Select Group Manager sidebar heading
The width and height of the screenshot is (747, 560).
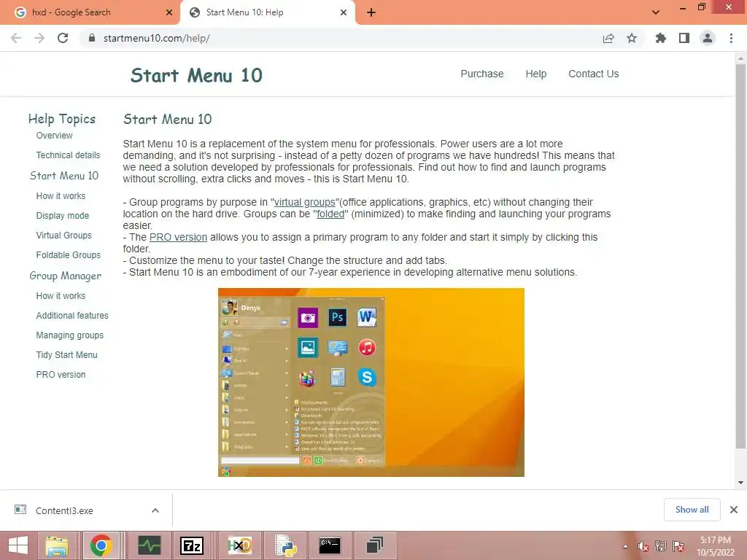(65, 276)
